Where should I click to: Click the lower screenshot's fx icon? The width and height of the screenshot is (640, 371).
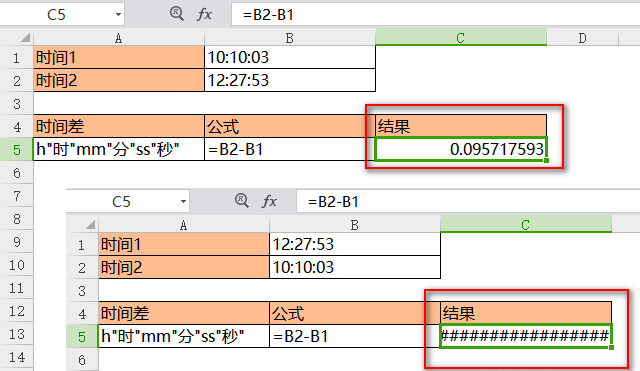[269, 201]
